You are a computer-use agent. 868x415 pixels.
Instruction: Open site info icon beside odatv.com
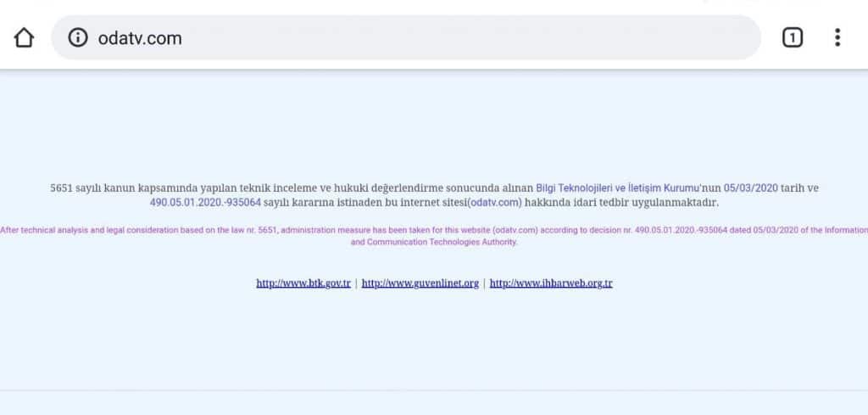(x=78, y=37)
